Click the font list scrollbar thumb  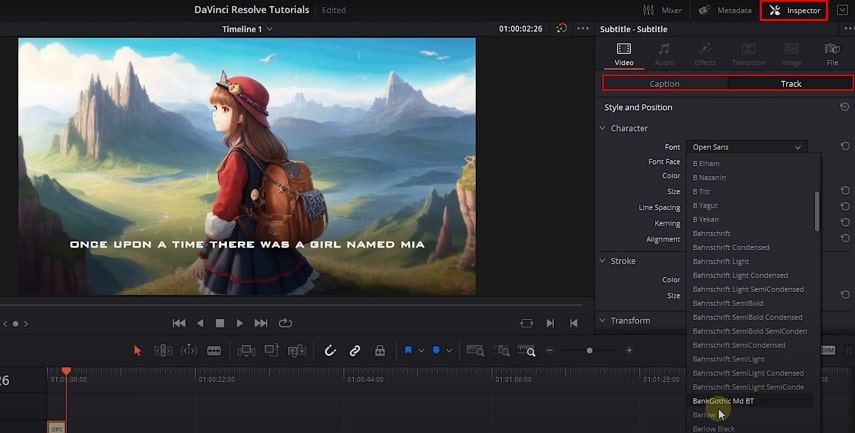tap(816, 211)
